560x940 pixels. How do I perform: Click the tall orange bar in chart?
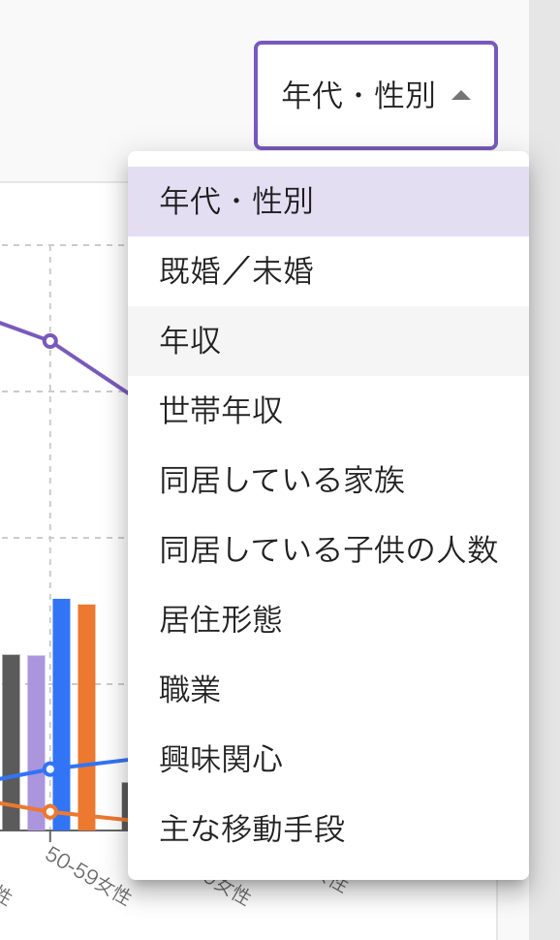point(87,717)
